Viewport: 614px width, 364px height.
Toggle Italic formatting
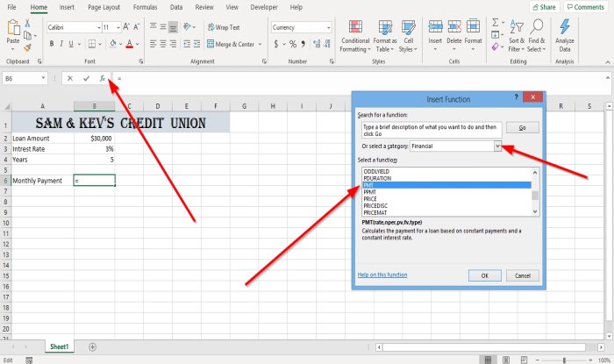pos(61,44)
